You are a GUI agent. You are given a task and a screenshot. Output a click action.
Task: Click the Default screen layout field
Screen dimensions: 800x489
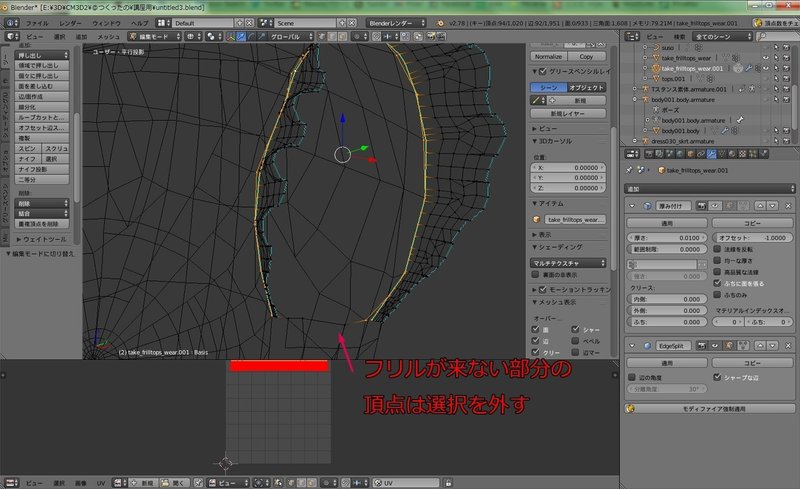click(203, 23)
